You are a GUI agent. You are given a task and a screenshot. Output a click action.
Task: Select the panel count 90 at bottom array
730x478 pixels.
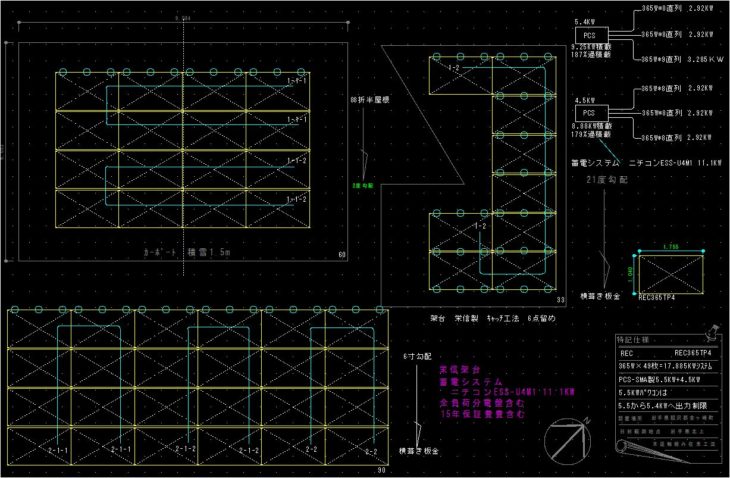click(381, 470)
